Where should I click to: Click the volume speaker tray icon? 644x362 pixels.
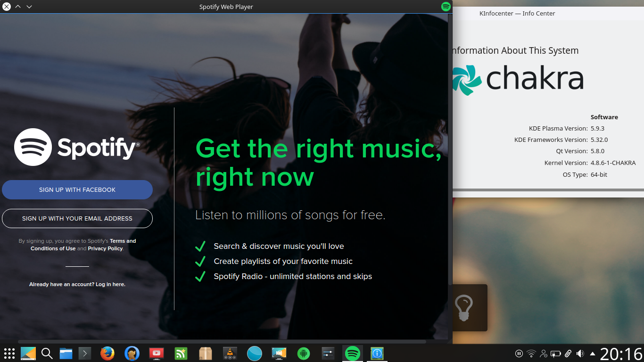coord(580,354)
